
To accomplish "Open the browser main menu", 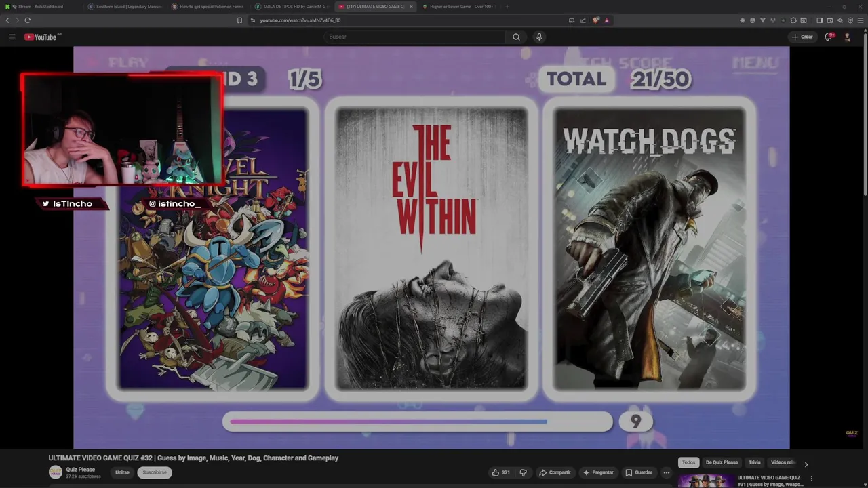I will pyautogui.click(x=861, y=20).
